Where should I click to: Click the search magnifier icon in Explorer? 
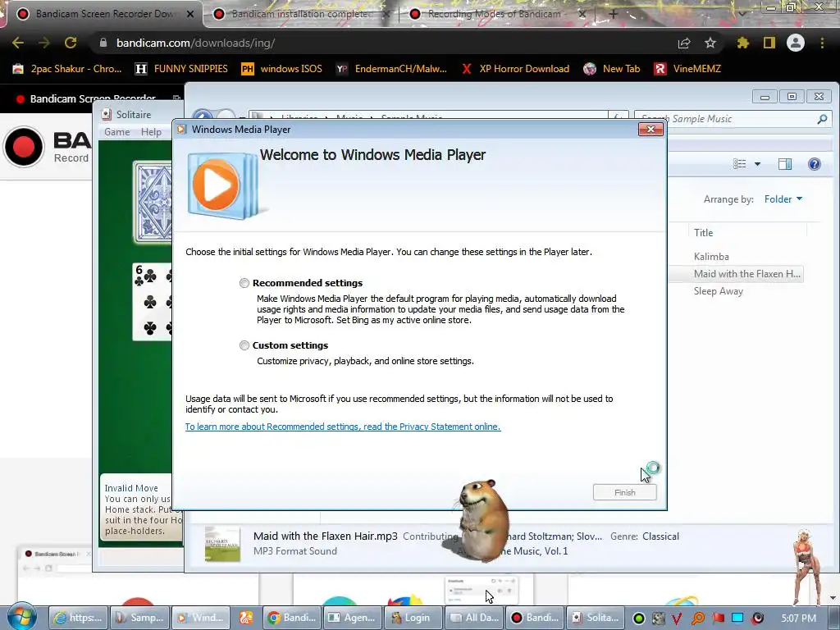click(x=822, y=119)
